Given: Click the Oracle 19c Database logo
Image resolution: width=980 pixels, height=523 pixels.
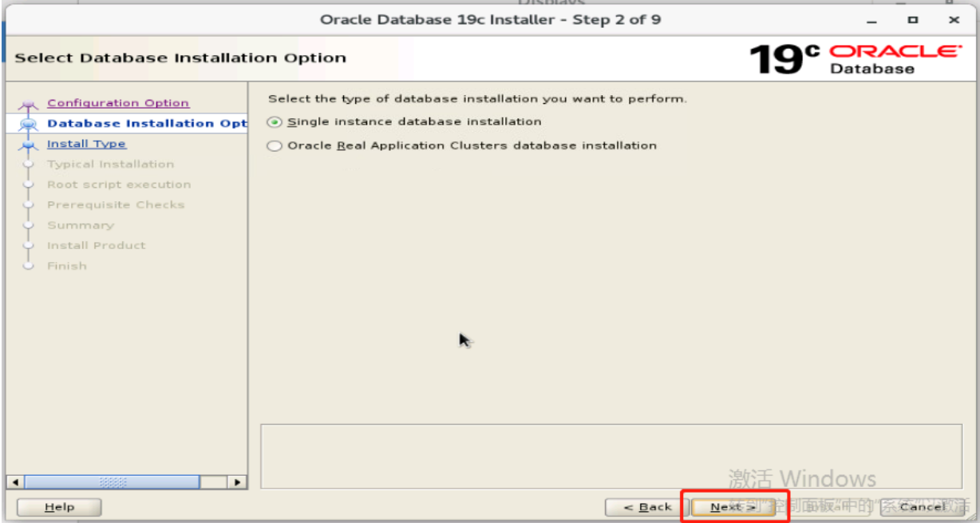Looking at the screenshot, I should (x=856, y=58).
